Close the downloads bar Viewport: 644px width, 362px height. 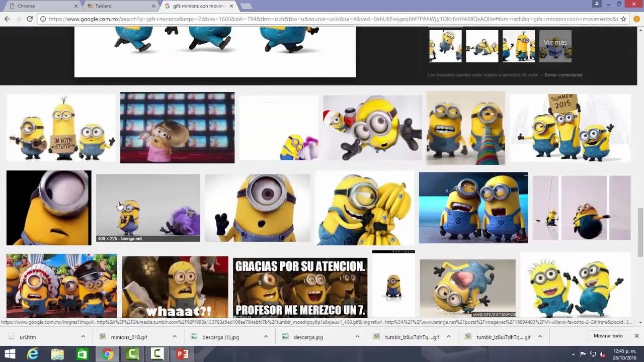click(x=636, y=336)
